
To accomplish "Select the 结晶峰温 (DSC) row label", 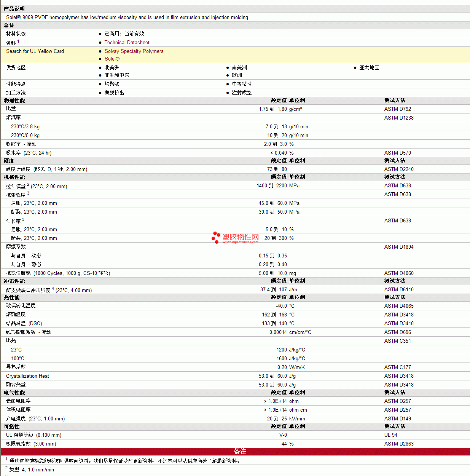I will click(24, 323).
